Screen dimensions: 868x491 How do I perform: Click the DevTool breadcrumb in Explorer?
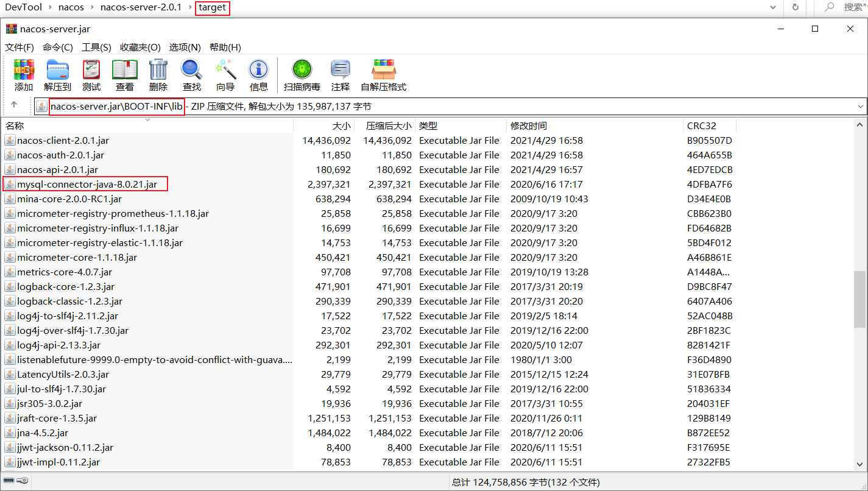23,7
